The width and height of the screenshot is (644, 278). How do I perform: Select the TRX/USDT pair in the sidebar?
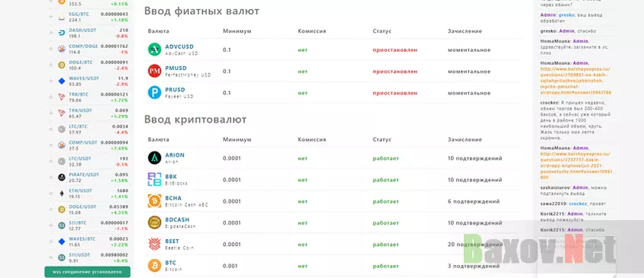point(88,113)
